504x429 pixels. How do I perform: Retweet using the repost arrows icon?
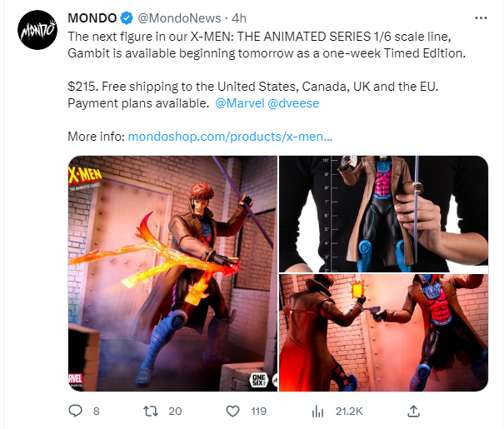click(151, 411)
